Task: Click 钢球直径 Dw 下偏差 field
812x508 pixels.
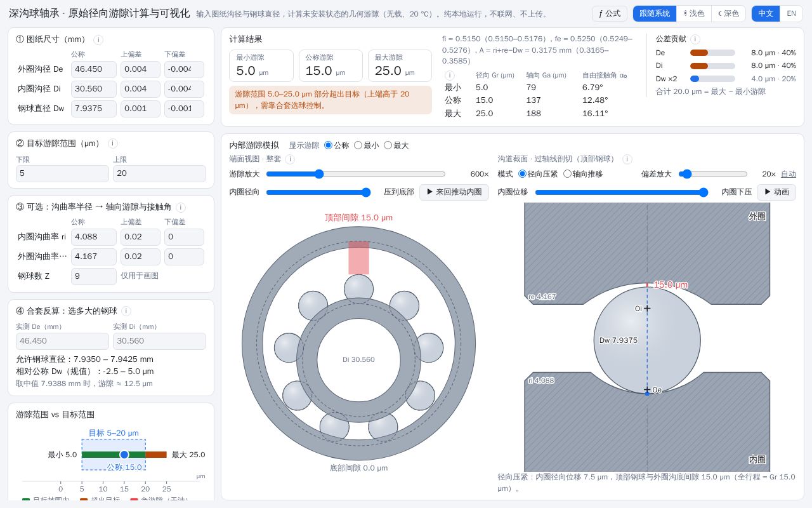Action: (184, 109)
